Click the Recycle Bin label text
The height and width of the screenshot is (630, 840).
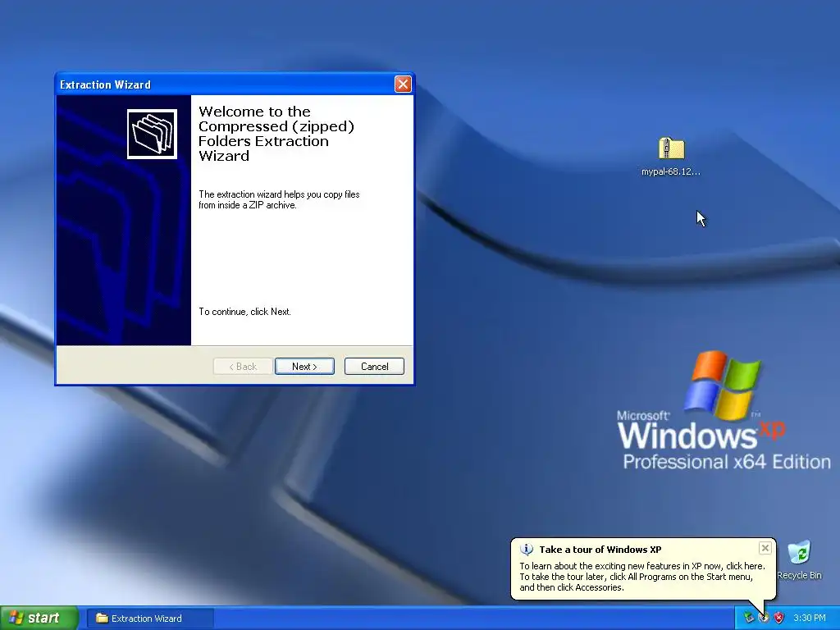pyautogui.click(x=799, y=575)
